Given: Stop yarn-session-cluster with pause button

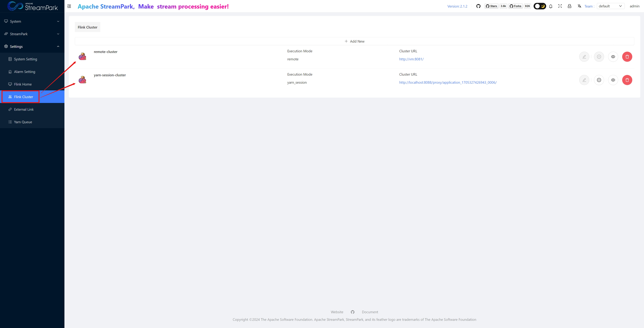Looking at the screenshot, I should point(599,80).
